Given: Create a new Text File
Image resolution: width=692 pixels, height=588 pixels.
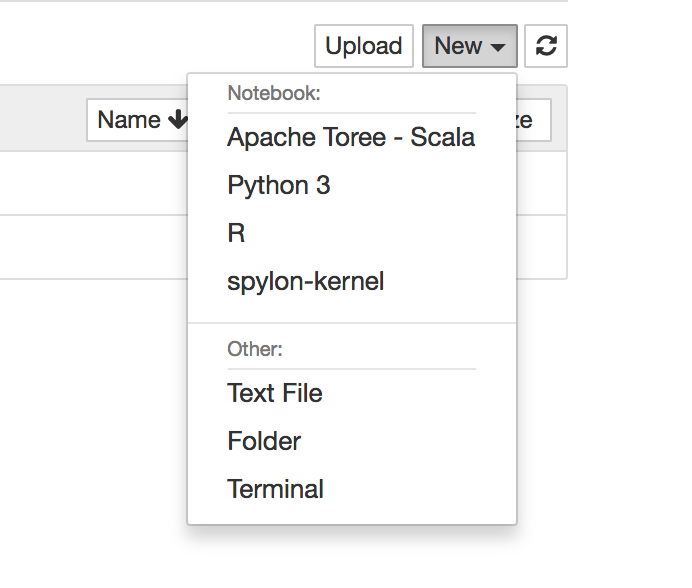Looking at the screenshot, I should (x=275, y=393).
